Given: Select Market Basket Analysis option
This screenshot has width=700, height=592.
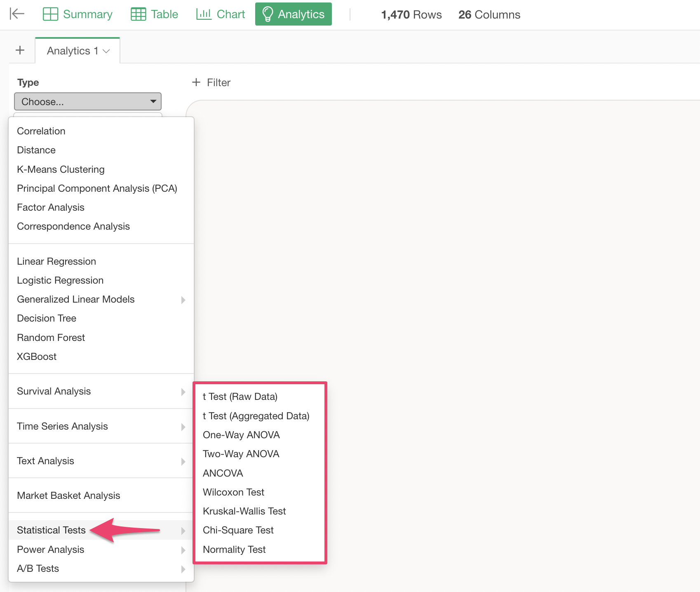Looking at the screenshot, I should (68, 496).
